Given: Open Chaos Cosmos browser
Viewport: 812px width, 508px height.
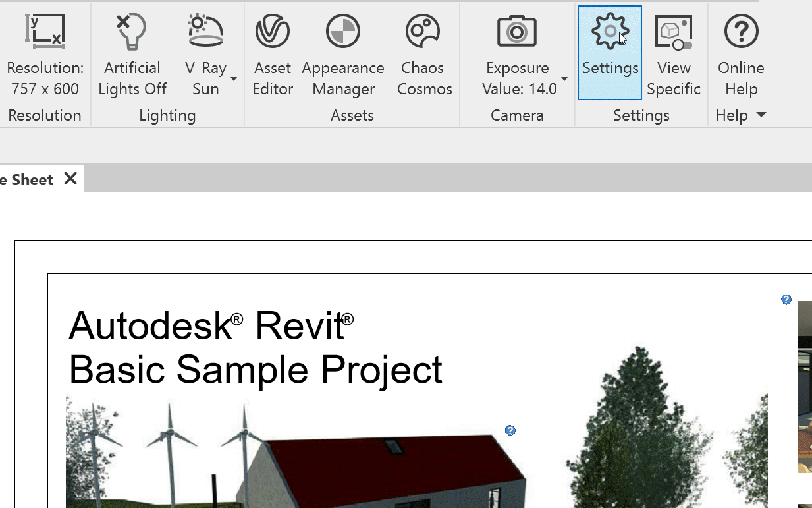Looking at the screenshot, I should [x=425, y=54].
